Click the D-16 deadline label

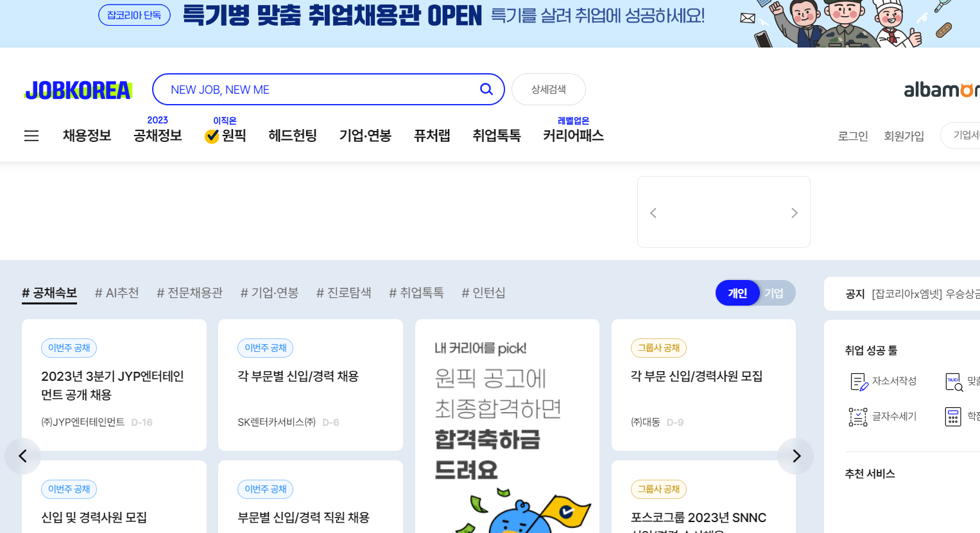coord(142,422)
